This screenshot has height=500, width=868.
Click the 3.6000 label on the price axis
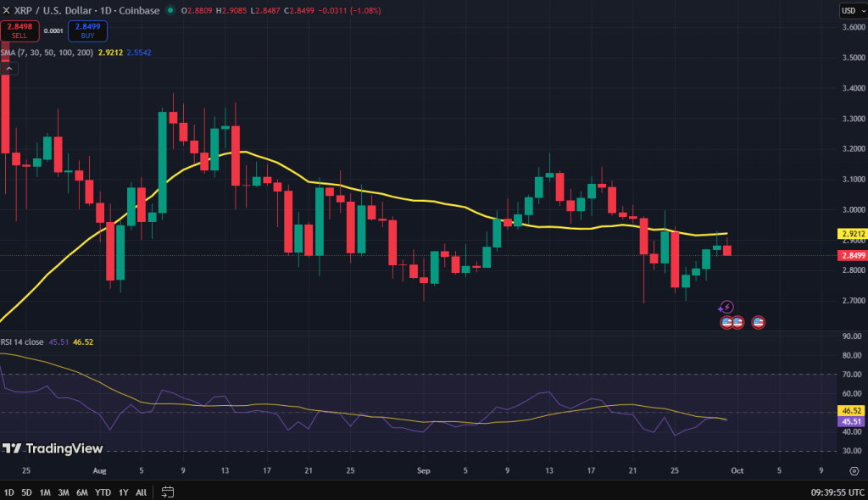[853, 26]
